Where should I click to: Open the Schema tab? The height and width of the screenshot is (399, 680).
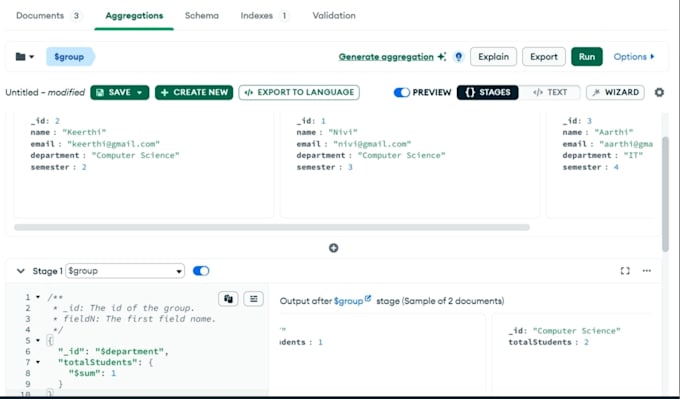tap(202, 16)
